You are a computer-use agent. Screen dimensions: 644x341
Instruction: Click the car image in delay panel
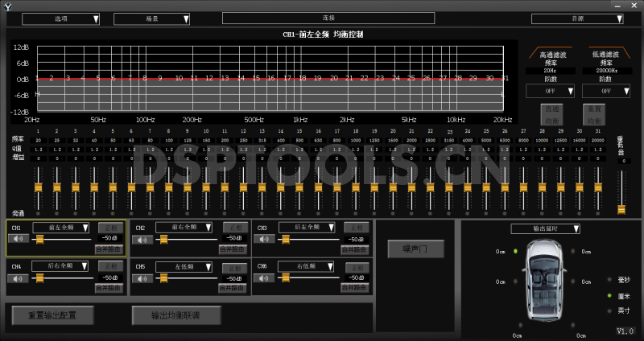tap(544, 279)
